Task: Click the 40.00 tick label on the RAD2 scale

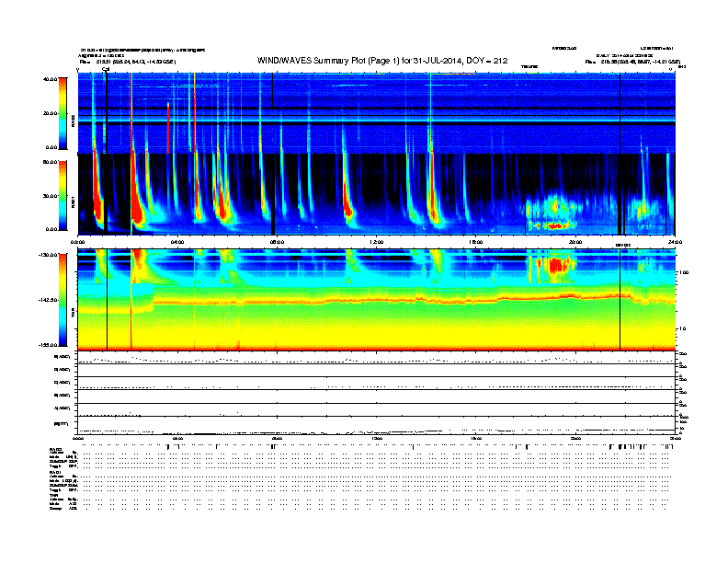Action: coord(50,79)
